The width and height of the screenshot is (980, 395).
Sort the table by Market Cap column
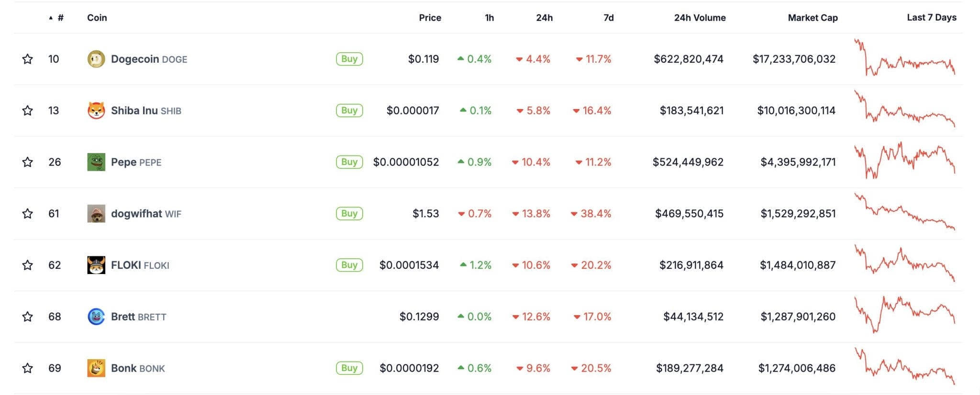tap(813, 18)
